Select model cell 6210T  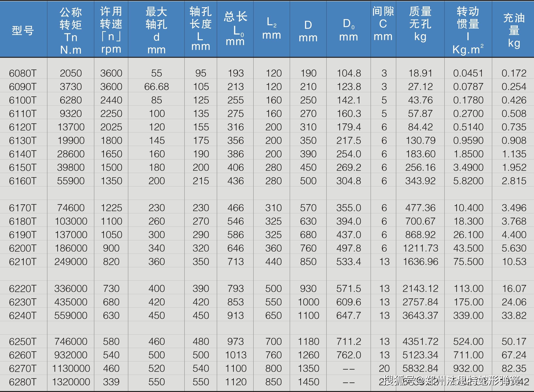pos(23,262)
